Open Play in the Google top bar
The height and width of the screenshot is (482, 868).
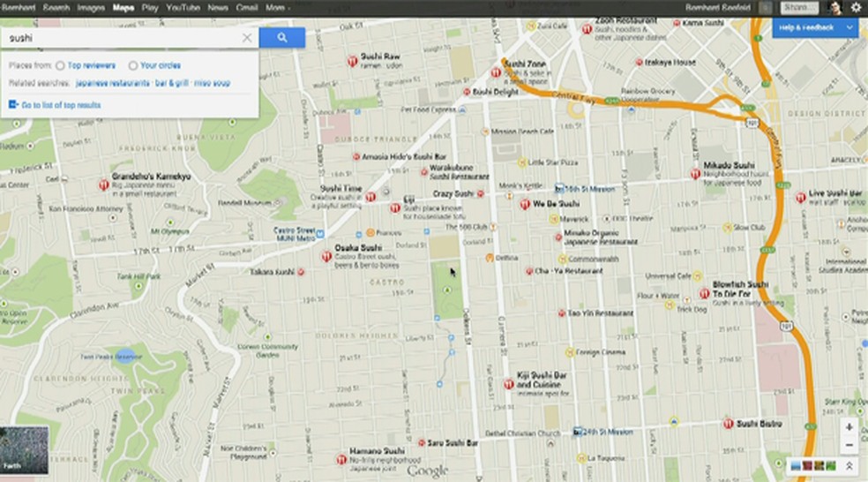pyautogui.click(x=149, y=8)
